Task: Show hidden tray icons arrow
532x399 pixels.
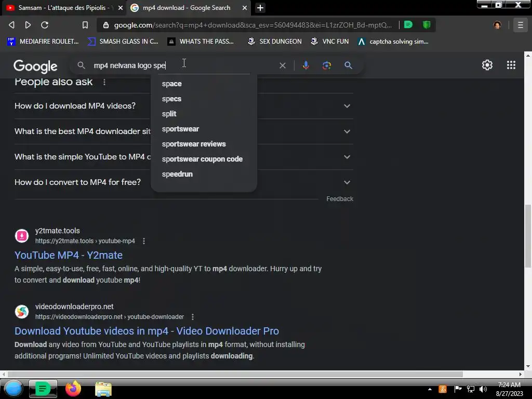Action: pyautogui.click(x=430, y=389)
